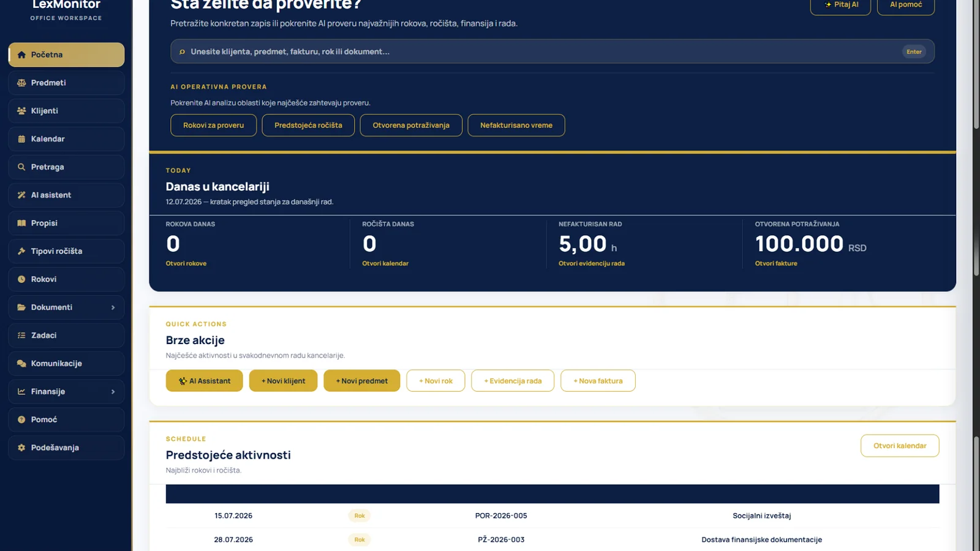This screenshot has width=980, height=551.
Task: Click the Propisi book icon
Action: (21, 223)
